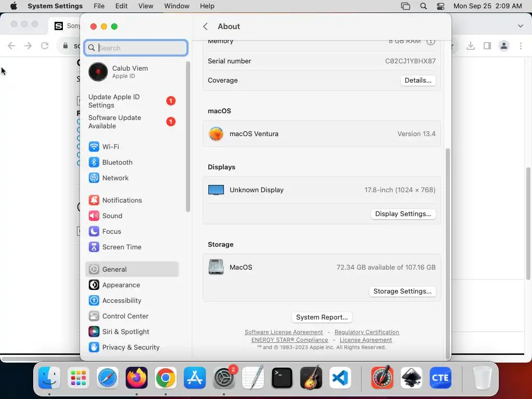Open App Store from the Dock

(195, 378)
